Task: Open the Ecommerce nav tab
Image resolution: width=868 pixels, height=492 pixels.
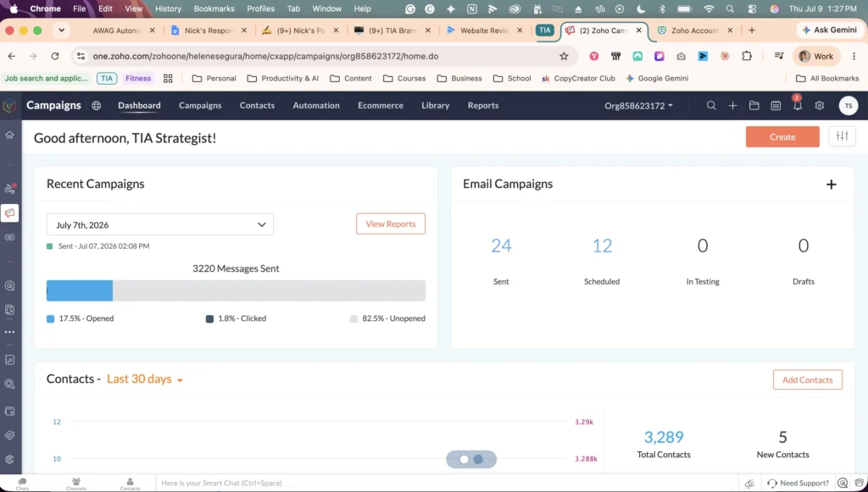Action: click(381, 106)
